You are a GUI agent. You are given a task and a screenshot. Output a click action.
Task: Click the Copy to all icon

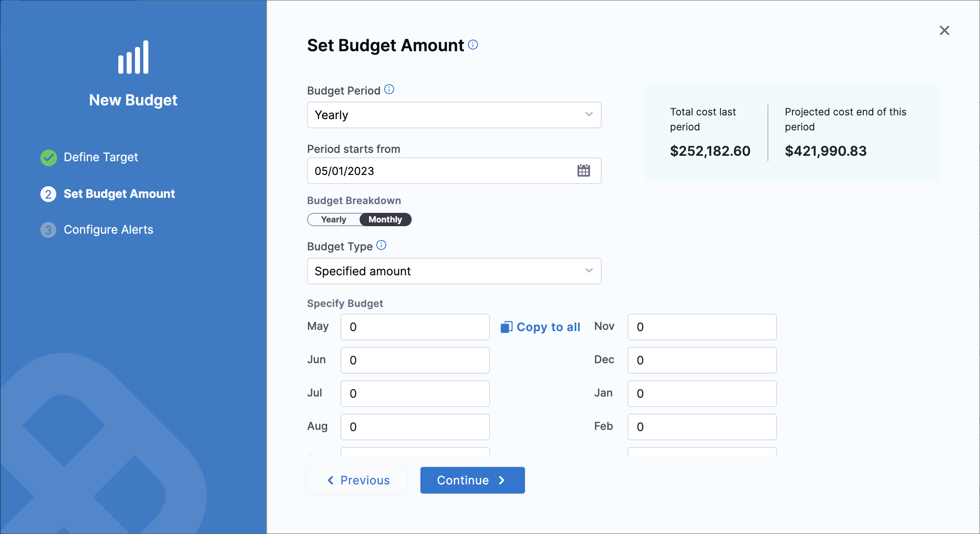506,327
